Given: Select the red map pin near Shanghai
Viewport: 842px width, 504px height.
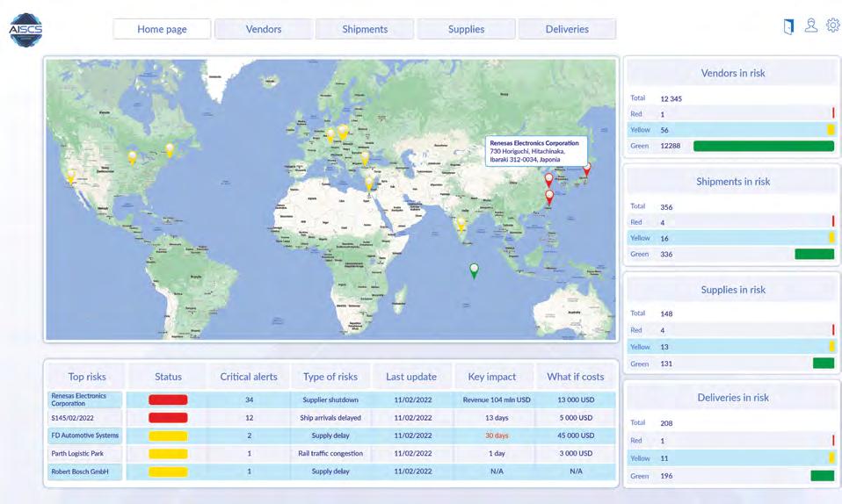Looking at the screenshot, I should 549,198.
